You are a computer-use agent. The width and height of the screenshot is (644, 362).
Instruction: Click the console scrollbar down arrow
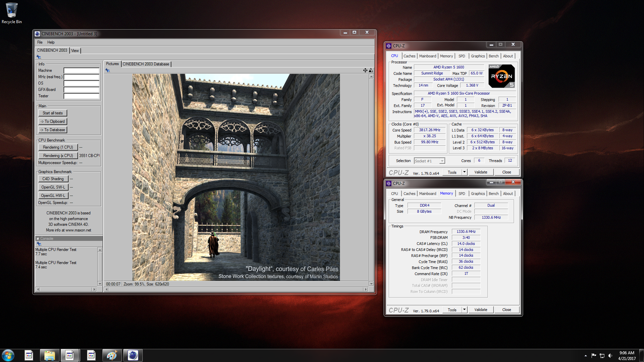(x=100, y=283)
